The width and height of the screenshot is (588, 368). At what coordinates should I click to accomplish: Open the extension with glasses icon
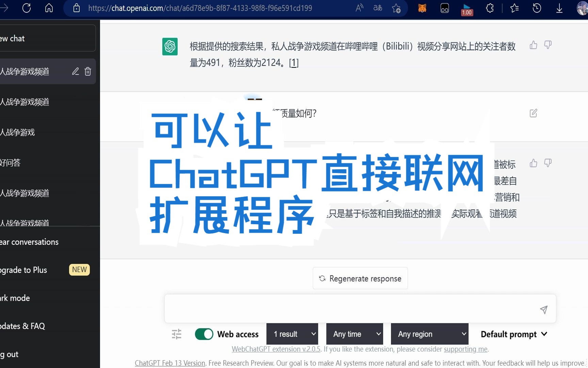445,8
